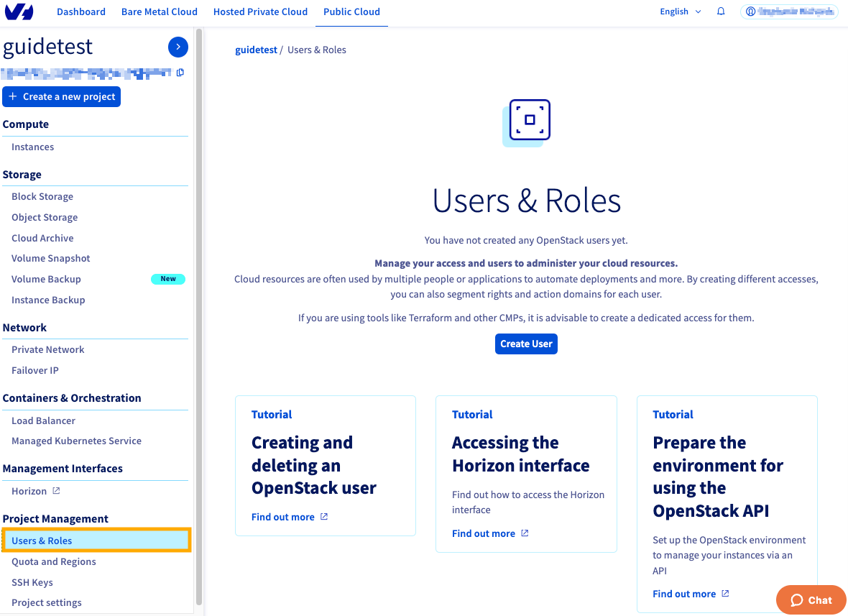Click the Create User button

[526, 344]
